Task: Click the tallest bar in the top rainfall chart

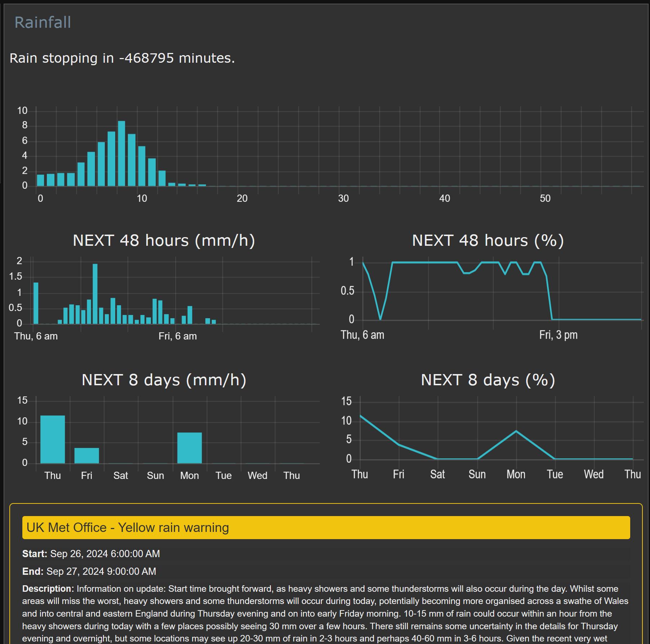Action: point(121,154)
